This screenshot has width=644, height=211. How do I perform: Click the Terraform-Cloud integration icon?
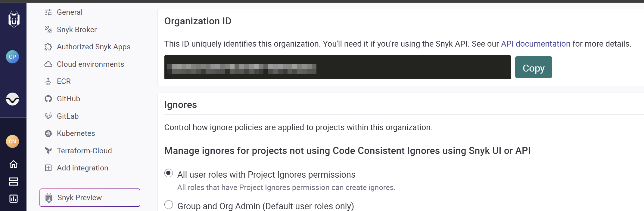pos(48,151)
